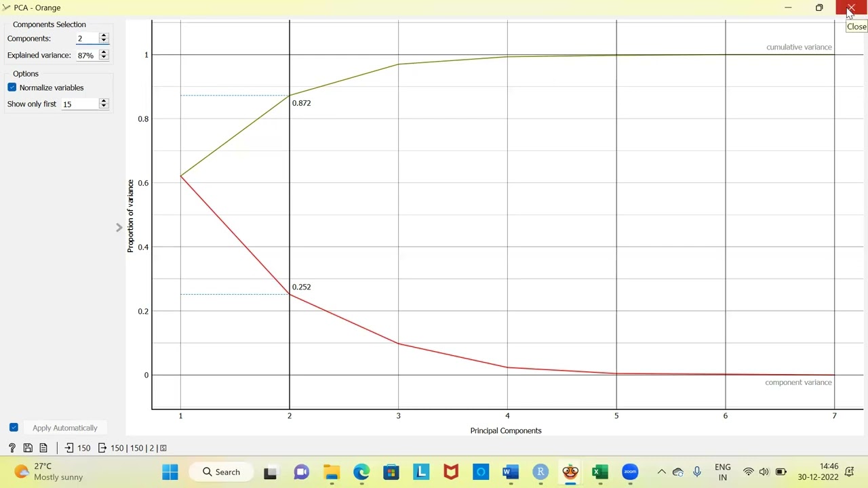Open the weather widget showing 27°C
868x488 pixels.
[49, 472]
